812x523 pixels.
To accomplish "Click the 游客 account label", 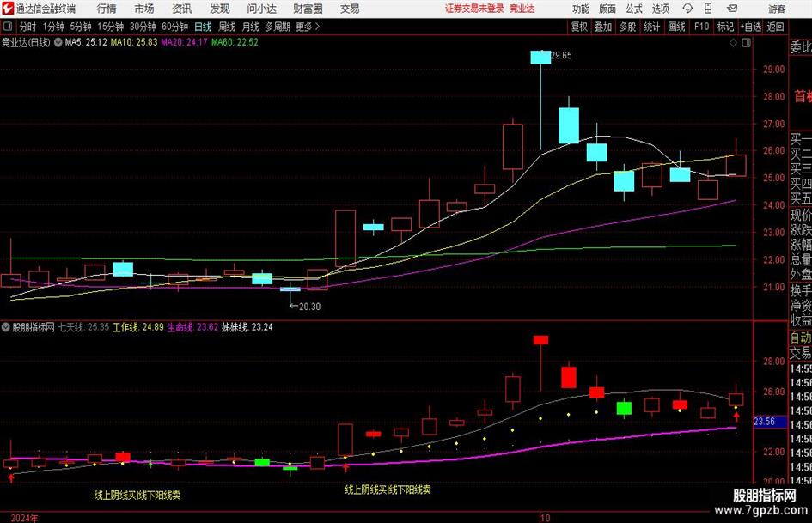I will (x=777, y=9).
